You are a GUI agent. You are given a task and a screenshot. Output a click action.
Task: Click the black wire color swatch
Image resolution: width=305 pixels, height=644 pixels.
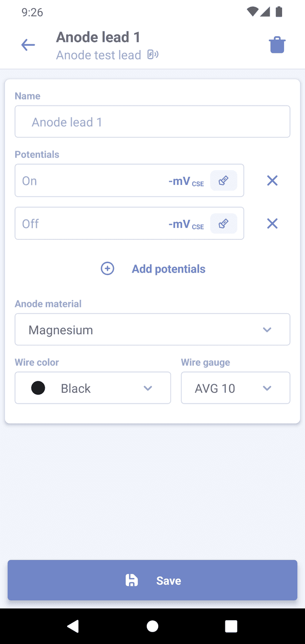pyautogui.click(x=38, y=388)
